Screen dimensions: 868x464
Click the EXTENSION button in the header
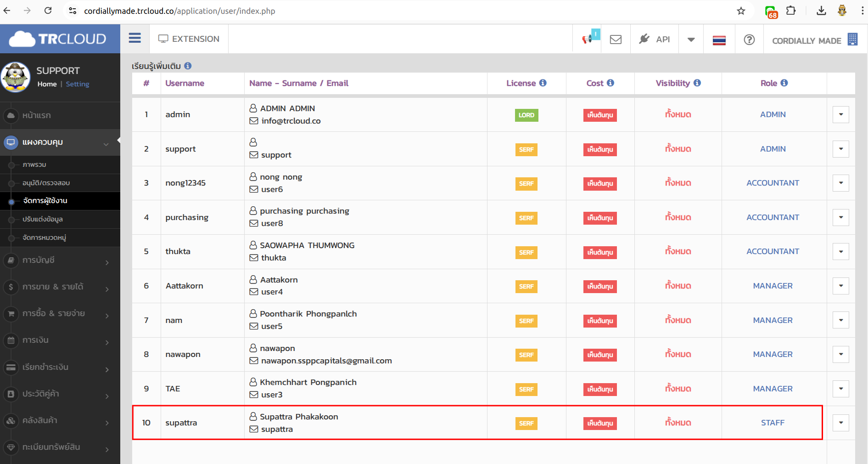pyautogui.click(x=189, y=39)
